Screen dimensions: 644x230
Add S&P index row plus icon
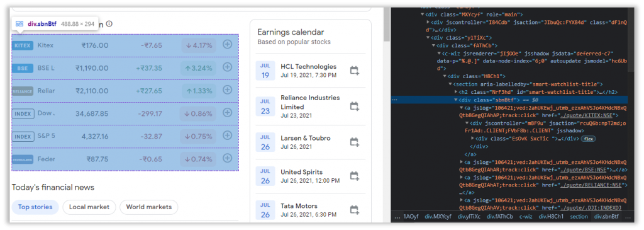(x=227, y=135)
